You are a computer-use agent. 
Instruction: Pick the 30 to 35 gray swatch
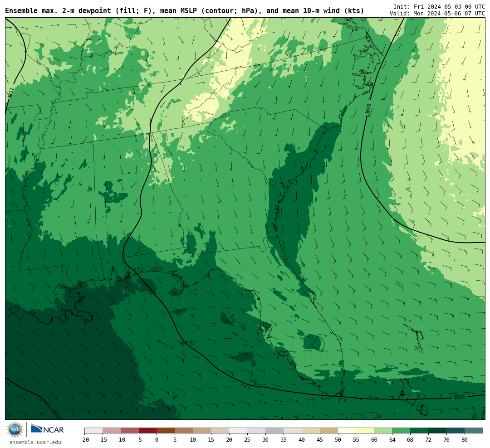click(274, 431)
